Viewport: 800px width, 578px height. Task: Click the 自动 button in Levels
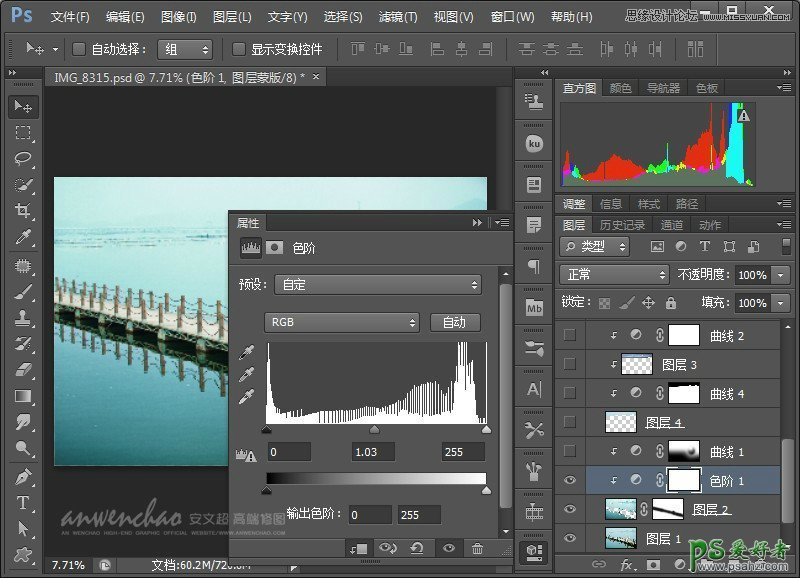click(x=455, y=322)
